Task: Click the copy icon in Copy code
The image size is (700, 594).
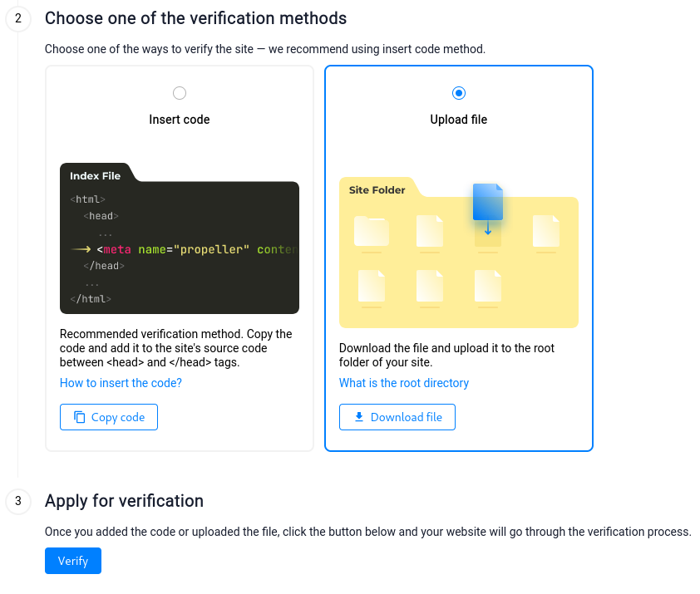Action: click(x=80, y=417)
